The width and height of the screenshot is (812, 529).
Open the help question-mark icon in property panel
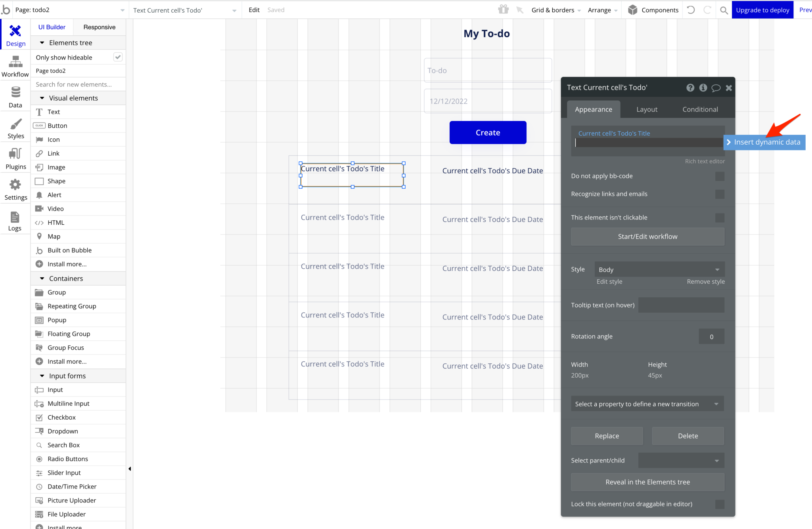click(690, 88)
